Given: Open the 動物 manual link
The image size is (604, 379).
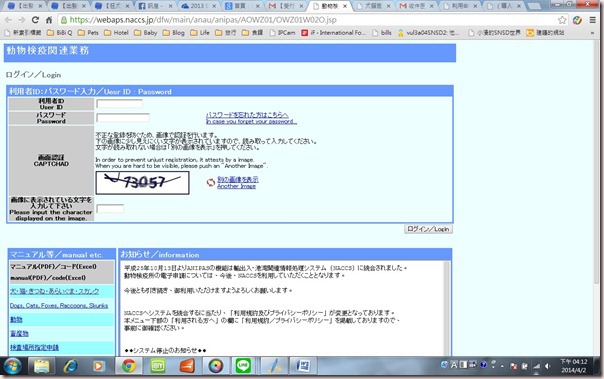Looking at the screenshot, I should 16,319.
